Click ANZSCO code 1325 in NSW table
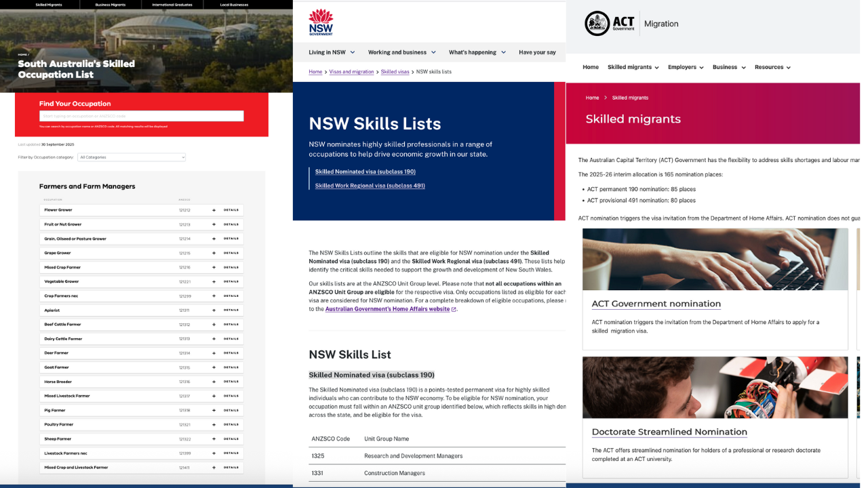This screenshot has height=488, width=868. tap(317, 456)
